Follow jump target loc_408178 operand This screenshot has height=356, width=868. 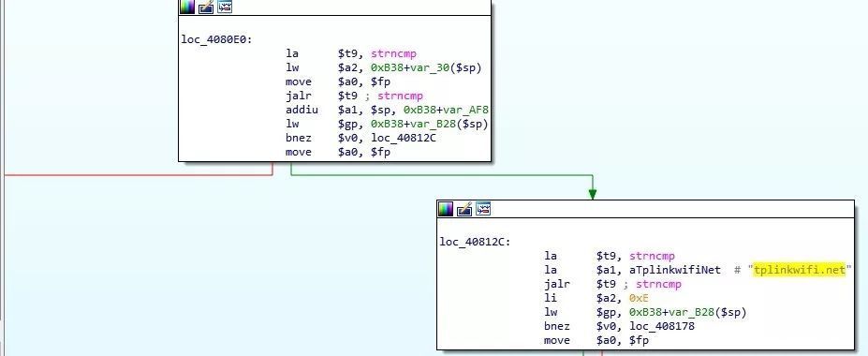(662, 326)
